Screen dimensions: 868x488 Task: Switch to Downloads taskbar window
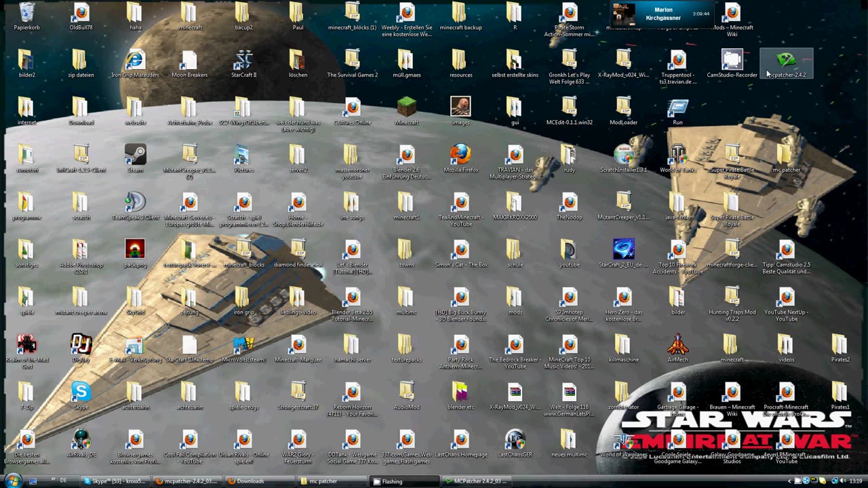pos(259,481)
